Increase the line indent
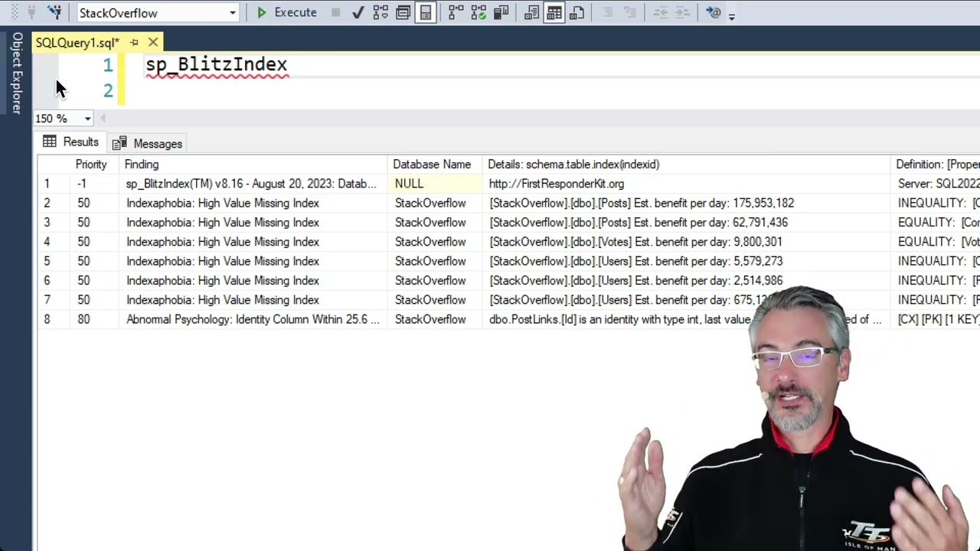Image resolution: width=980 pixels, height=551 pixels. [x=682, y=12]
